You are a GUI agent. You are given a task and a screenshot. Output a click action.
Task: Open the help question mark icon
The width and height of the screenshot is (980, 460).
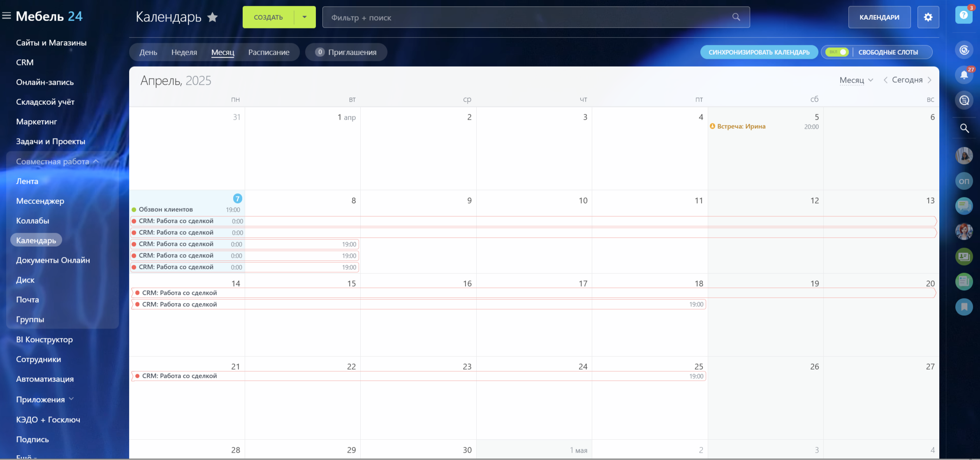click(x=964, y=15)
